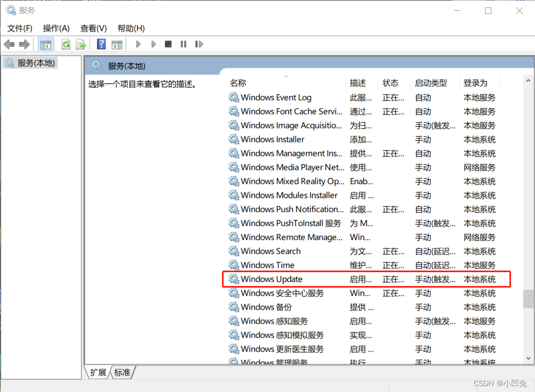Click the Windows Remote Manage… 网络服务 logon cell
The width and height of the screenshot is (535, 392).
tap(480, 238)
